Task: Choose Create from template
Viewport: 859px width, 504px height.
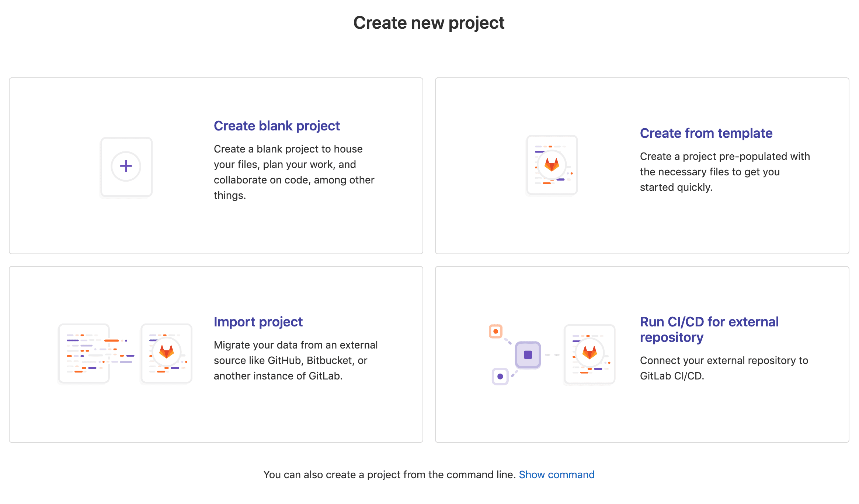Action: pos(706,133)
